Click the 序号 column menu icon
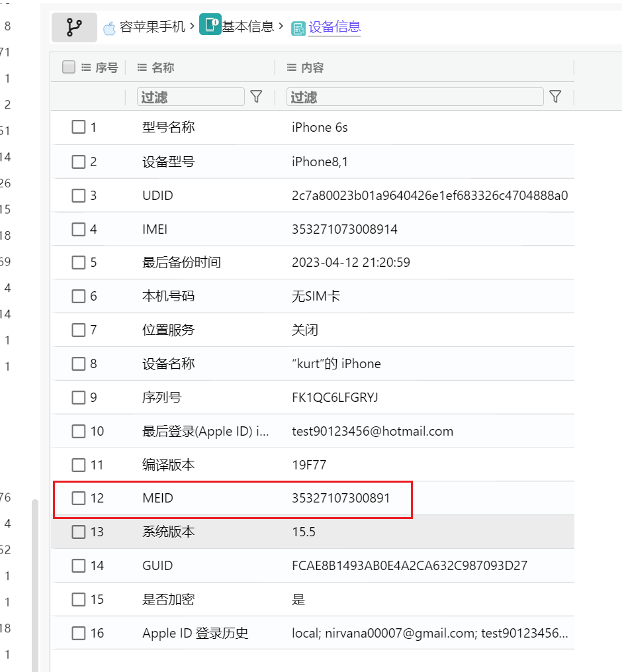Screen dimensions: 622x672 (86, 68)
